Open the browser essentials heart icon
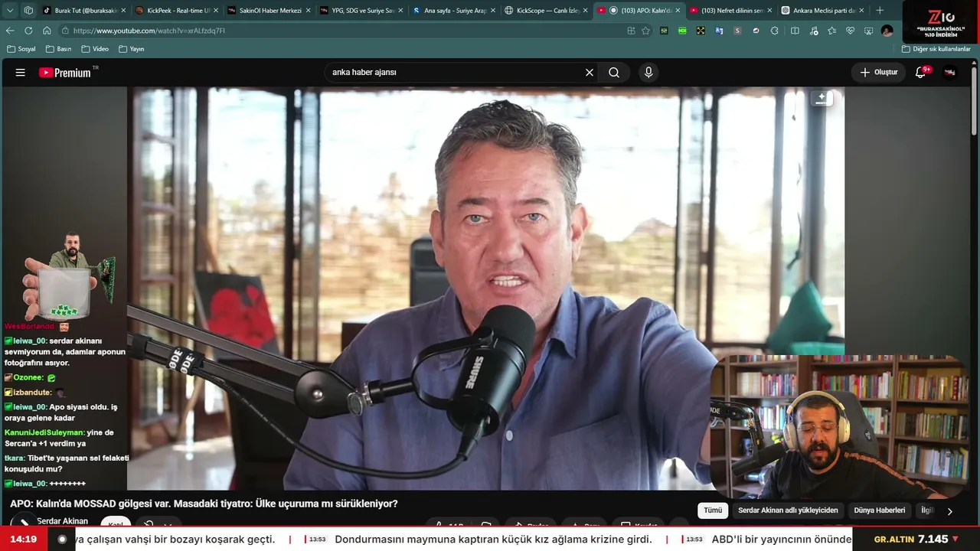 tap(850, 31)
